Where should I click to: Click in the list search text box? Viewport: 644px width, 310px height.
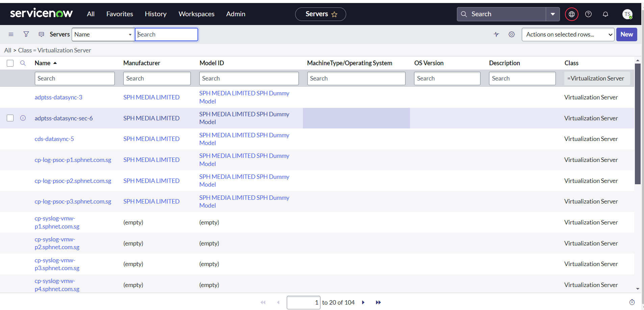[166, 34]
